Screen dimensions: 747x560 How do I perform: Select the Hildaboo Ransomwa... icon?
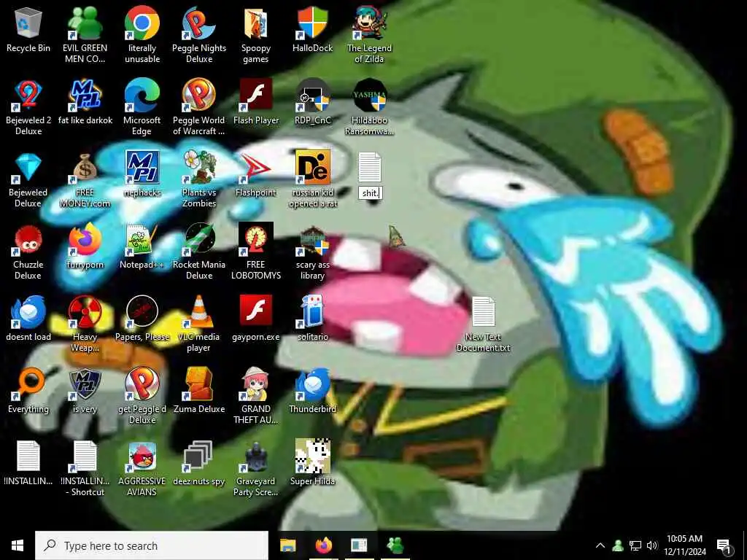[x=369, y=95]
